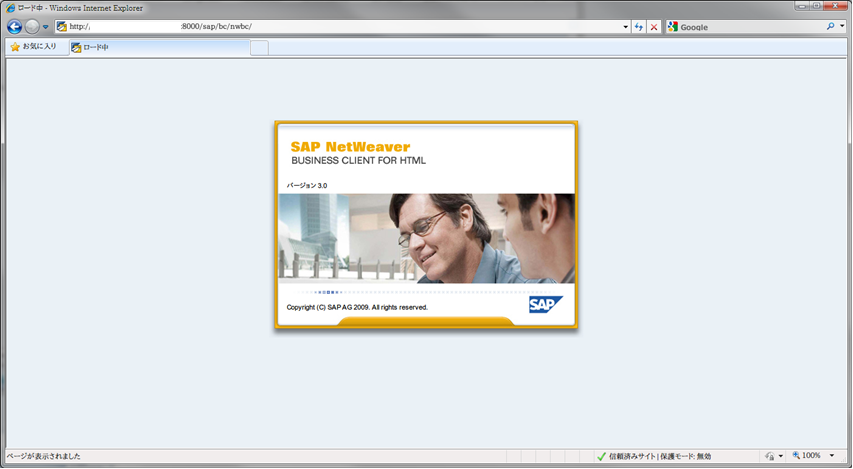
Task: Expand the address bar history dropdown
Action: point(625,27)
